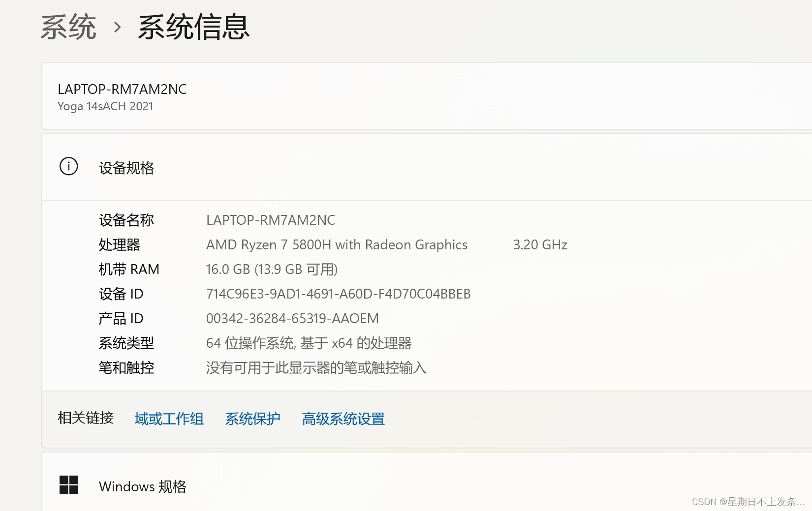Screen dimensions: 812x511
Task: Select the 16.0 GB (13.9 GB 可用) value
Action: (272, 270)
